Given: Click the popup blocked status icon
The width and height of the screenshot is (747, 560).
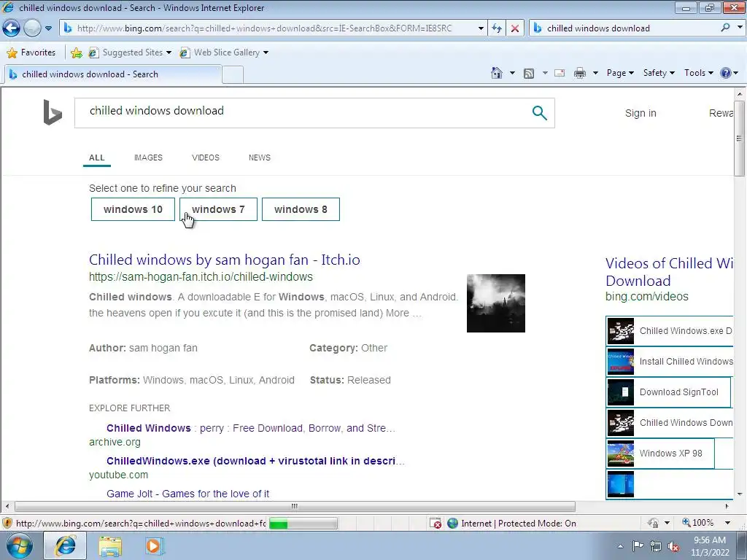Looking at the screenshot, I should pos(436,524).
